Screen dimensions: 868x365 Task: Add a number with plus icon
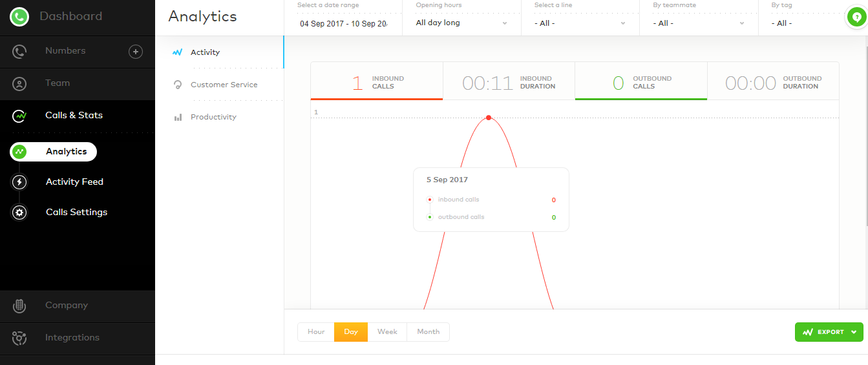(x=136, y=52)
